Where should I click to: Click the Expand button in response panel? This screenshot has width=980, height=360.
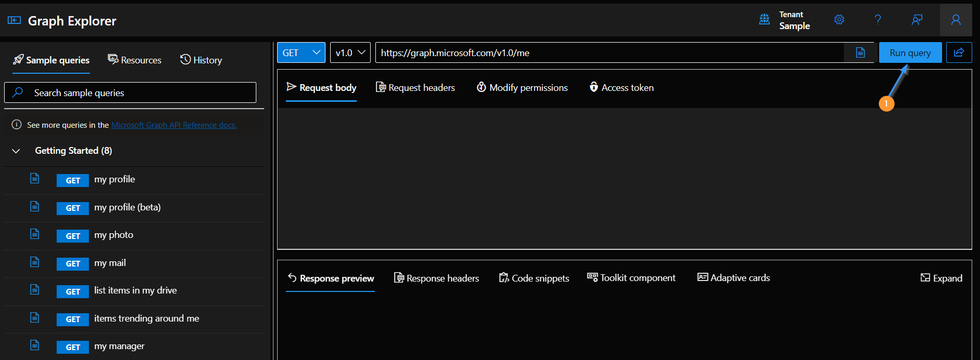pos(942,278)
